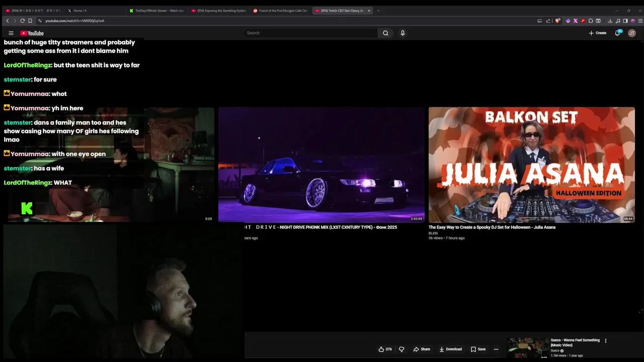
Task: Click the Download button under video
Action: pyautogui.click(x=450, y=349)
